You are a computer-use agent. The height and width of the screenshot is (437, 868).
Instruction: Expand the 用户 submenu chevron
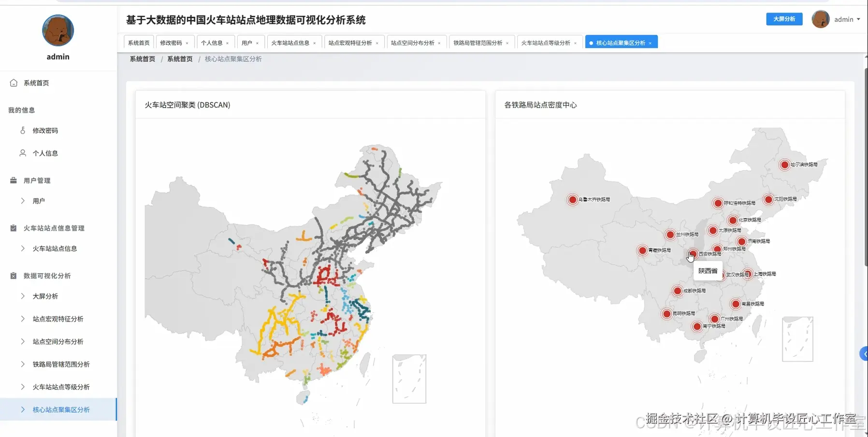pyautogui.click(x=23, y=201)
